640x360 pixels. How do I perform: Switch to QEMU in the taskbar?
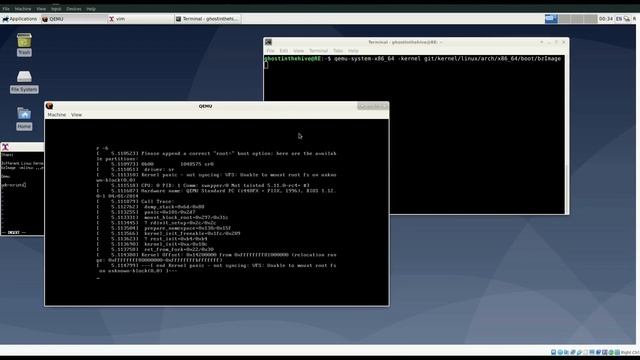click(x=73, y=19)
